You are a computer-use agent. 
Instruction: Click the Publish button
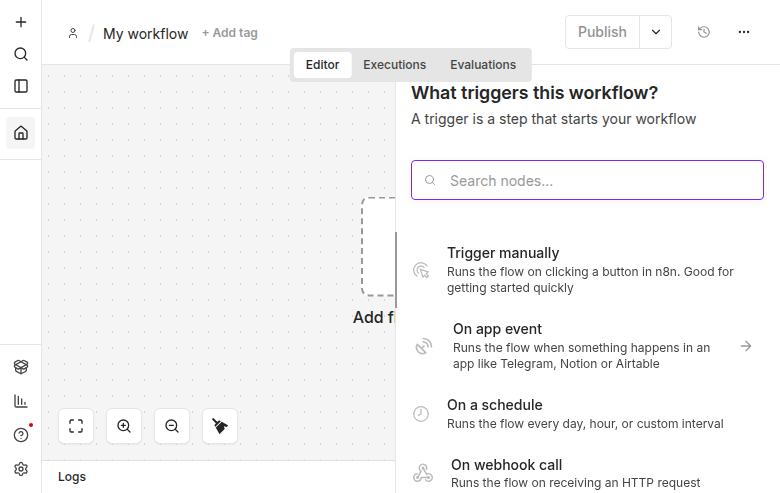(x=602, y=32)
